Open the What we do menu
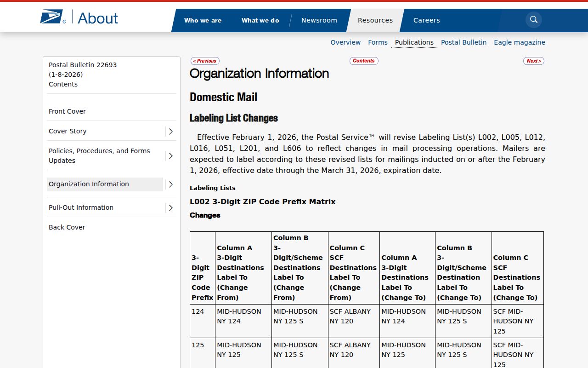The image size is (588, 368). (x=260, y=20)
